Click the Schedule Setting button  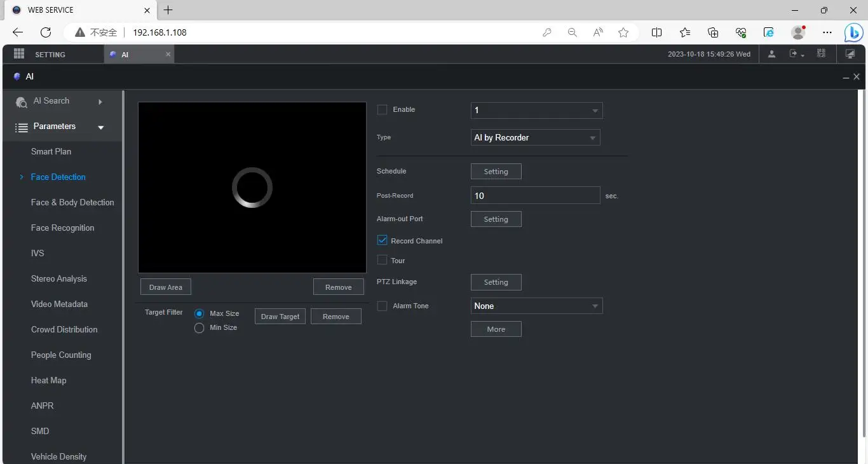[496, 172]
